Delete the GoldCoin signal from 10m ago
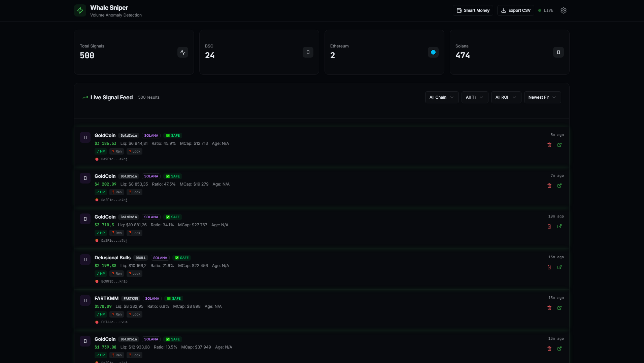The image size is (644, 363). (x=549, y=226)
